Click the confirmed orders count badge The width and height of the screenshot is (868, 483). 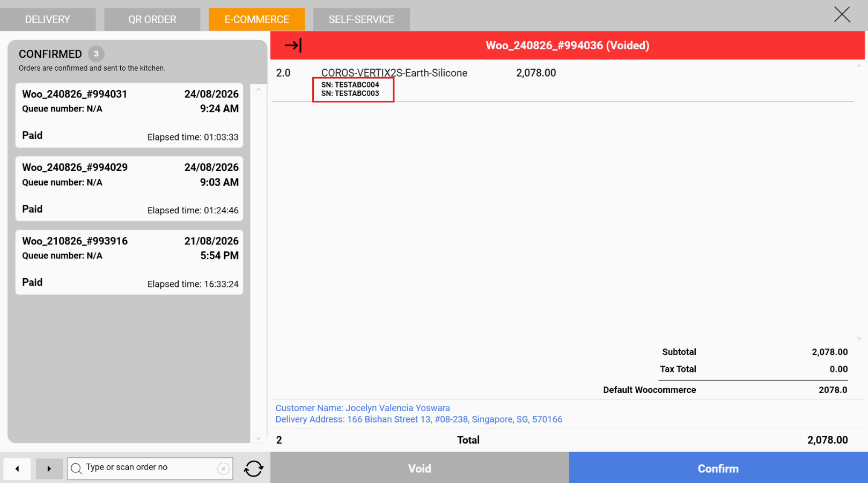click(96, 54)
